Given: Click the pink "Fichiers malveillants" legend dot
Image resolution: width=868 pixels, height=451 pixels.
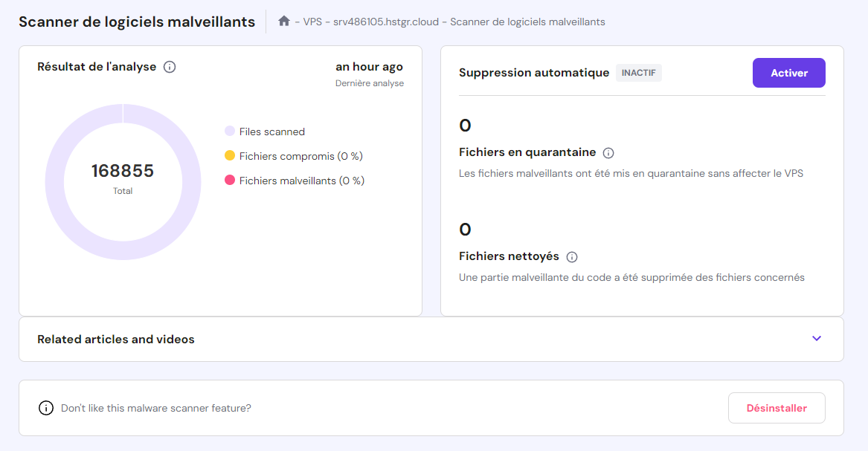Looking at the screenshot, I should point(228,180).
